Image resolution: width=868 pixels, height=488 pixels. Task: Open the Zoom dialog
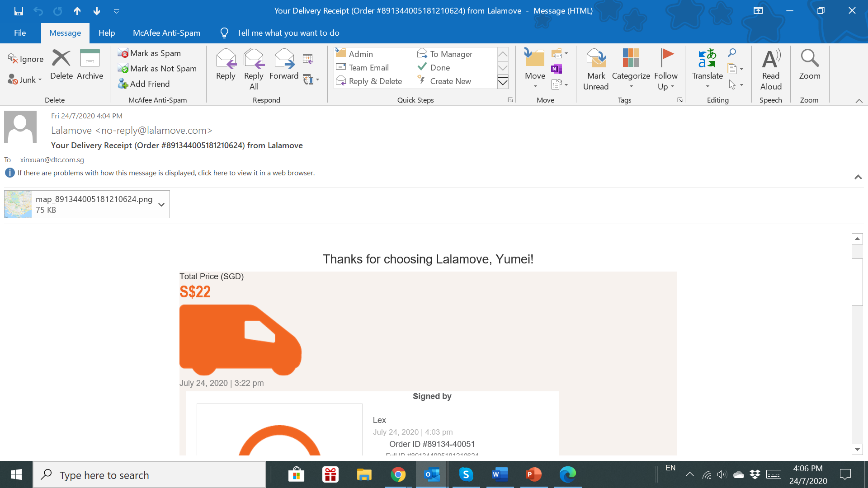coord(809,65)
